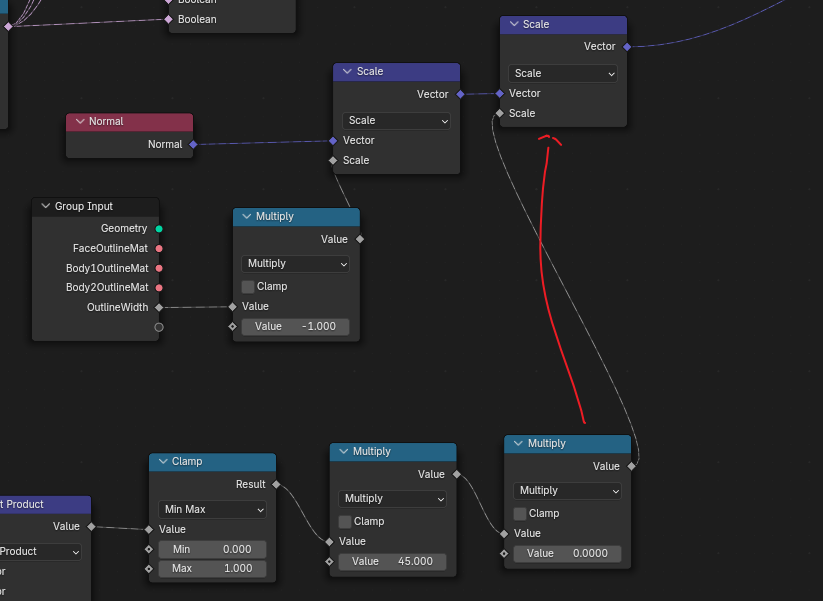Click the green Geometry socket in Group Input

(159, 229)
